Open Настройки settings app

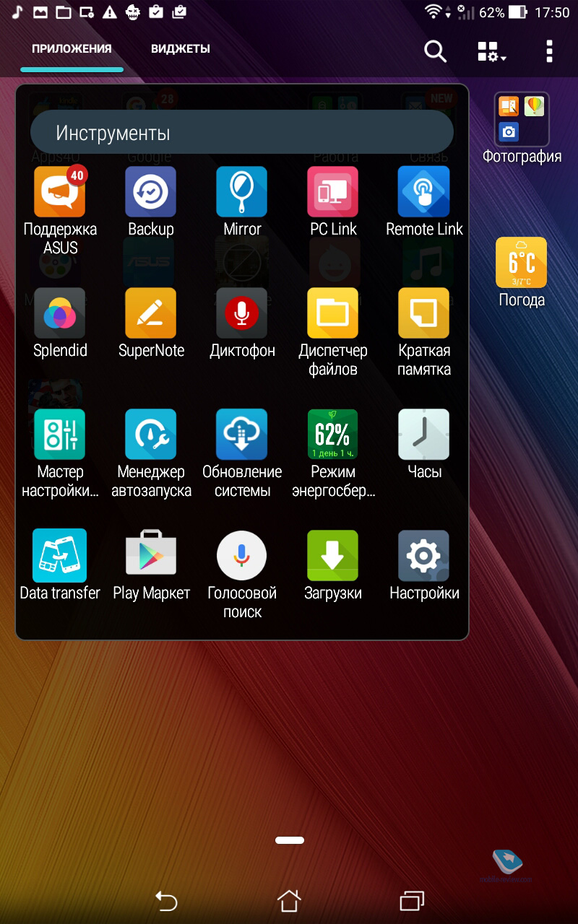[x=424, y=556]
